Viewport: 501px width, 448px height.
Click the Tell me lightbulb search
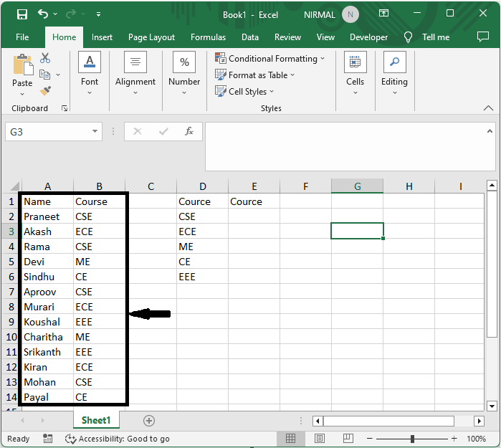426,37
